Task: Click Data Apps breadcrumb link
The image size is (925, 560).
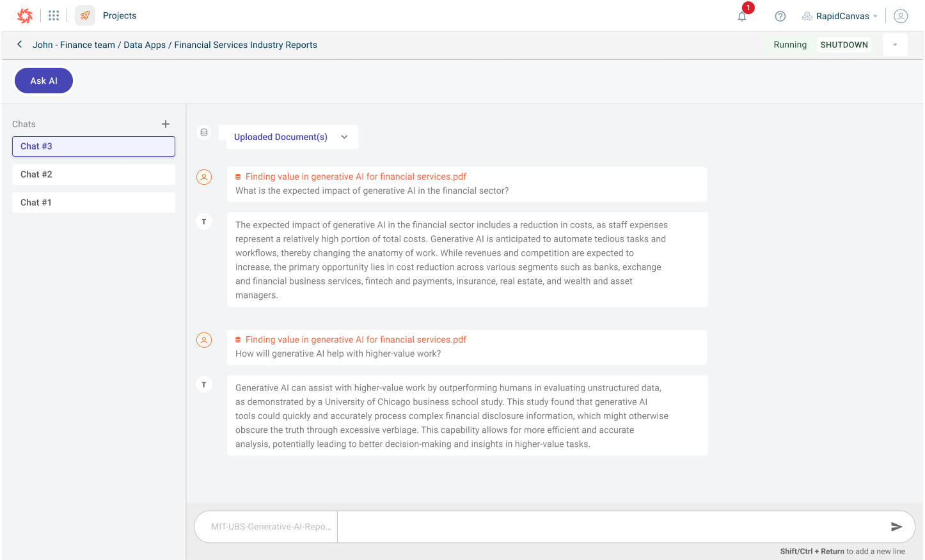Action: [x=145, y=45]
